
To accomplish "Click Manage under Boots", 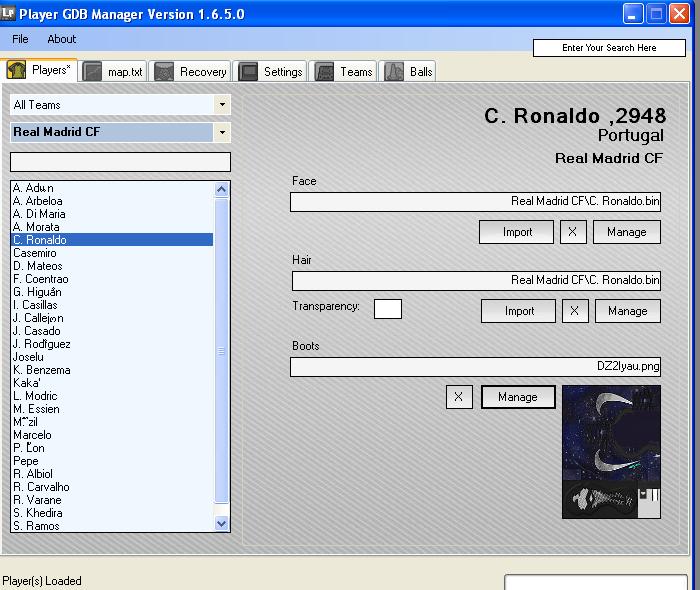I will tap(518, 397).
